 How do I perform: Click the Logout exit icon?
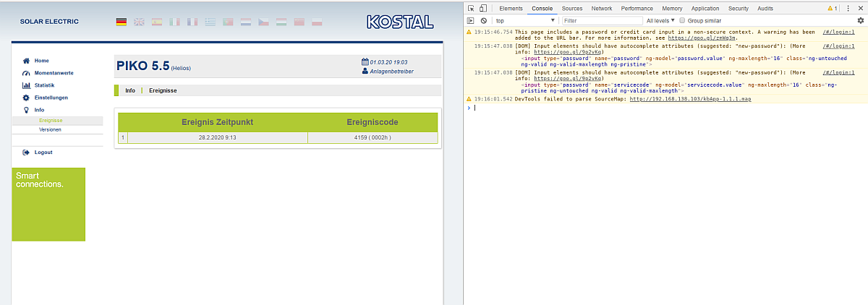point(26,152)
